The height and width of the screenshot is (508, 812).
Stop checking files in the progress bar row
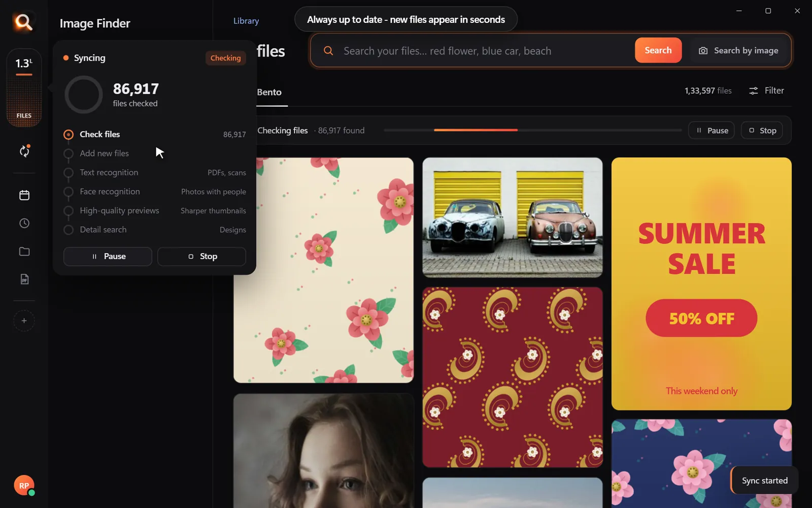pos(762,131)
